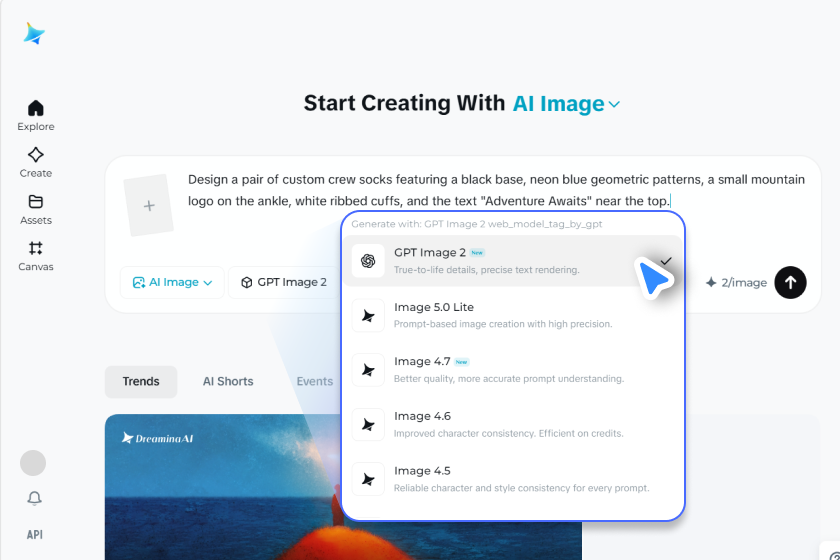Click the Dreamina logo in the sidebar
The width and height of the screenshot is (840, 560).
(34, 33)
